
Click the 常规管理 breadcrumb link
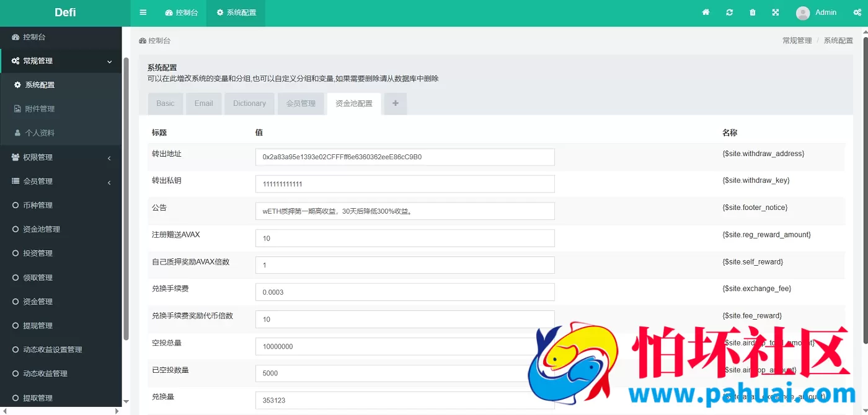point(797,40)
